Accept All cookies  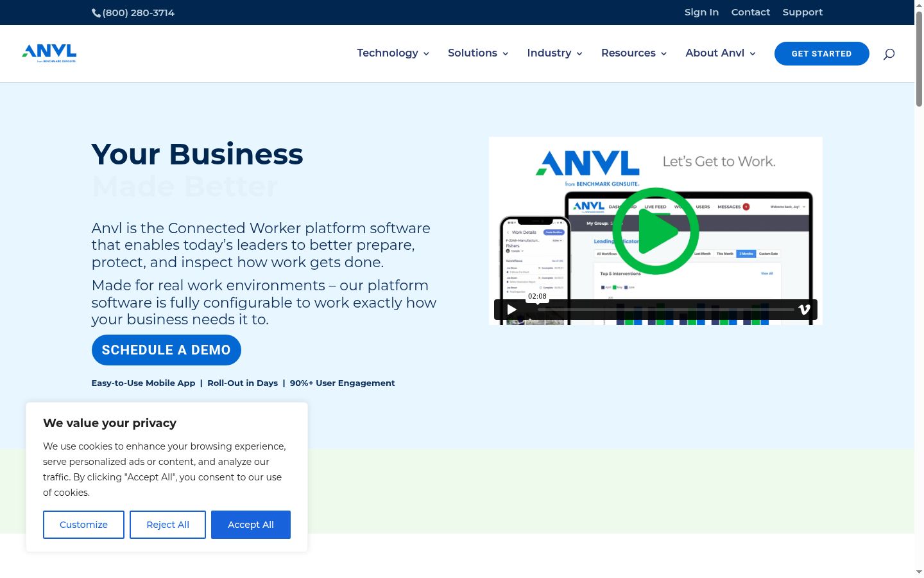(251, 525)
